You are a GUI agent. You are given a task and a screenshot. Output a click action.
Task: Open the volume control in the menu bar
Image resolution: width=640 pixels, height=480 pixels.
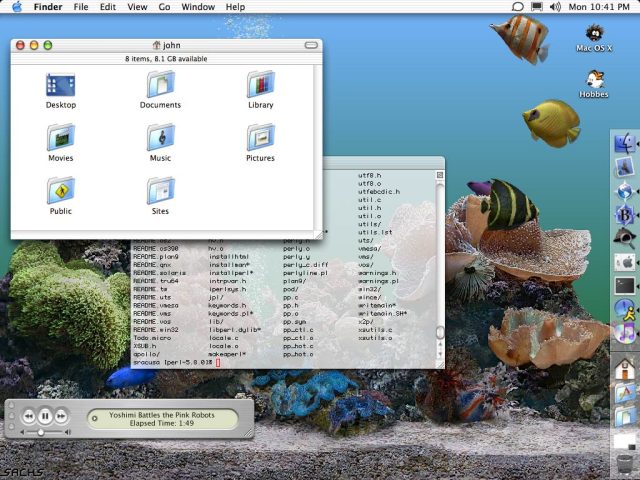(555, 7)
